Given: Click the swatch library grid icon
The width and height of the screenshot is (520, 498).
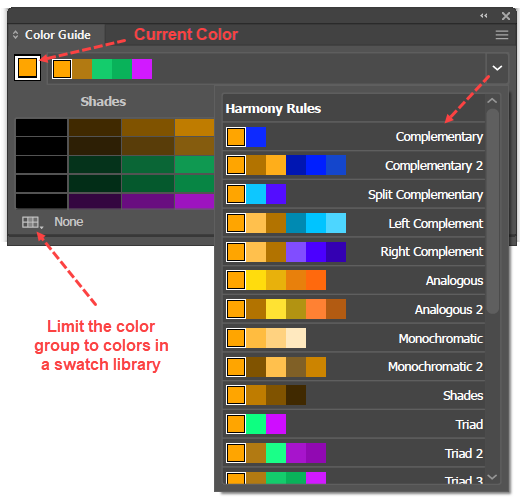Looking at the screenshot, I should coord(30,222).
